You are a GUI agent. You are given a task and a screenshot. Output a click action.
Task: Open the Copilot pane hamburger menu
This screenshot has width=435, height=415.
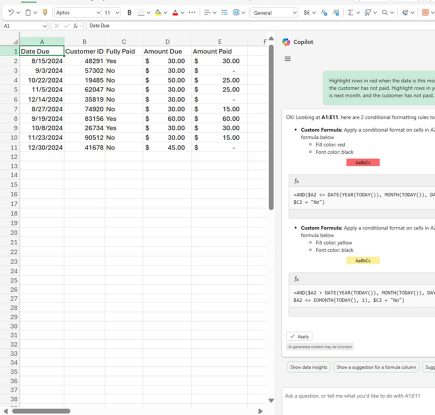click(288, 59)
